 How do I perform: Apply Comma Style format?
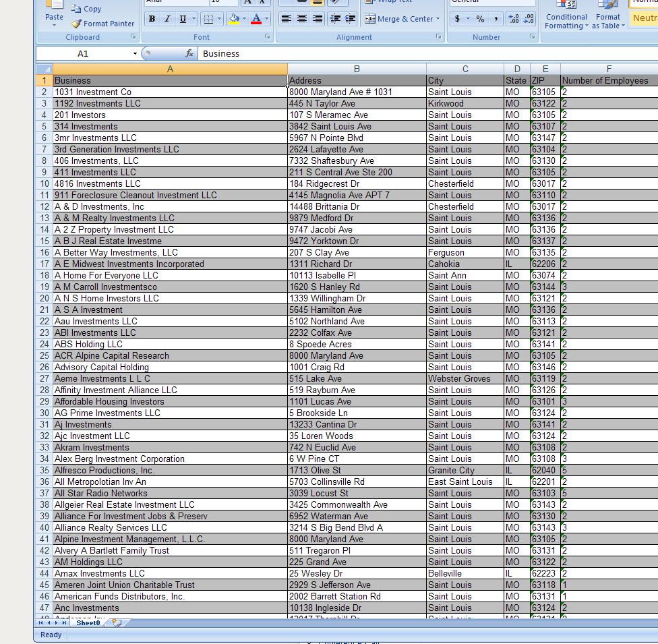[x=496, y=19]
